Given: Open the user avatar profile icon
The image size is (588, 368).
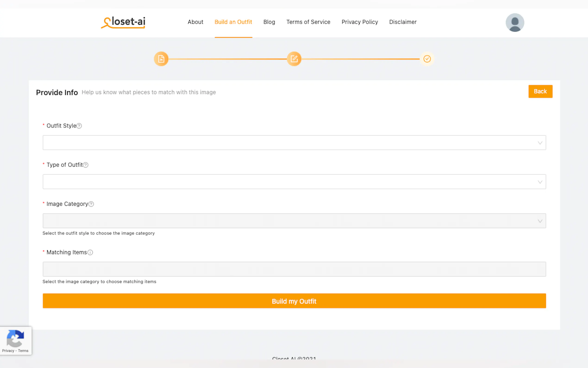Looking at the screenshot, I should (x=515, y=22).
